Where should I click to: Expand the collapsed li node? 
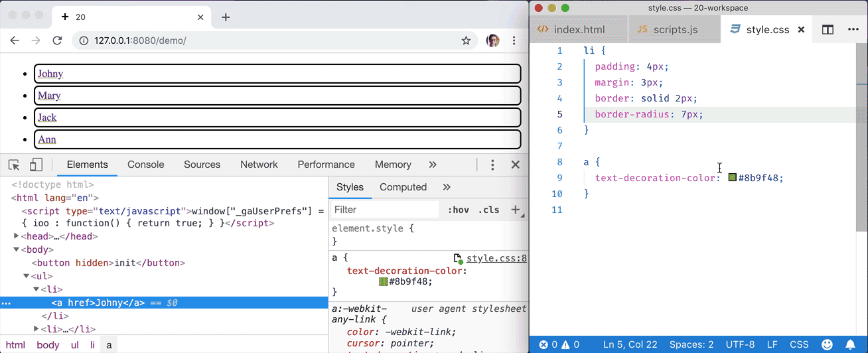(36, 329)
